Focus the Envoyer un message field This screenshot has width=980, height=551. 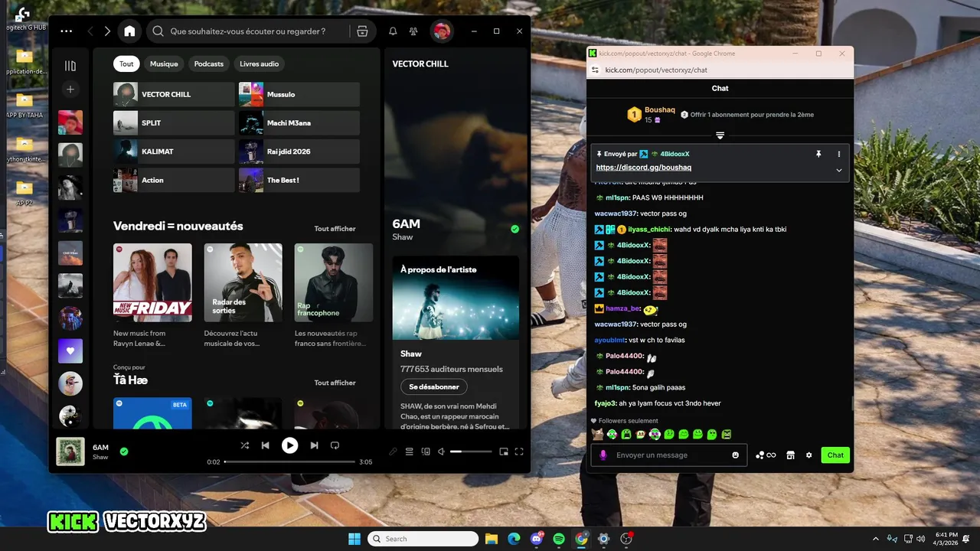[670, 455]
